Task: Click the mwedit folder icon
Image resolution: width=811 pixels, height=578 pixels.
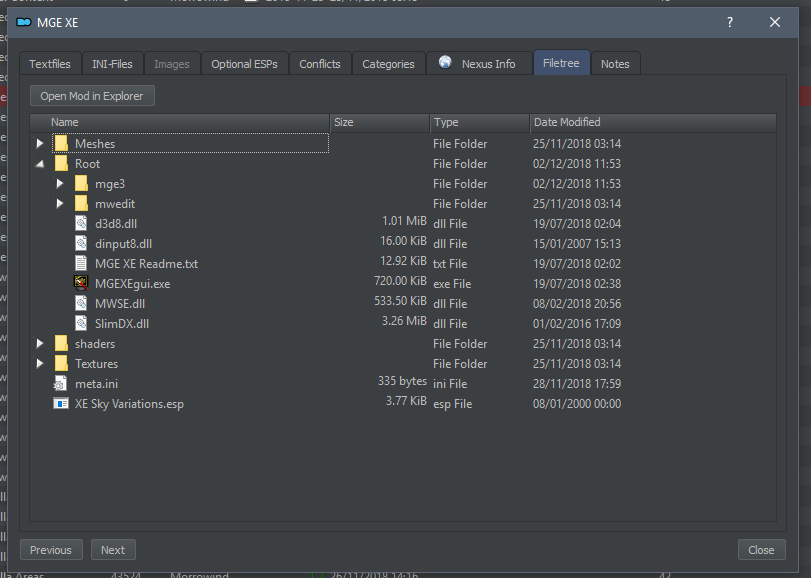Action: [81, 204]
